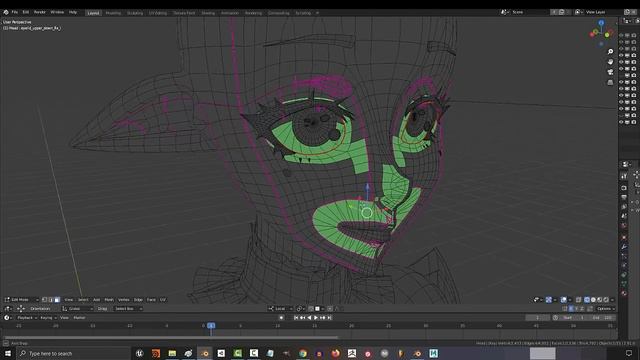640x360 pixels.
Task: Select material preview shading
Action: pyautogui.click(x=600, y=300)
